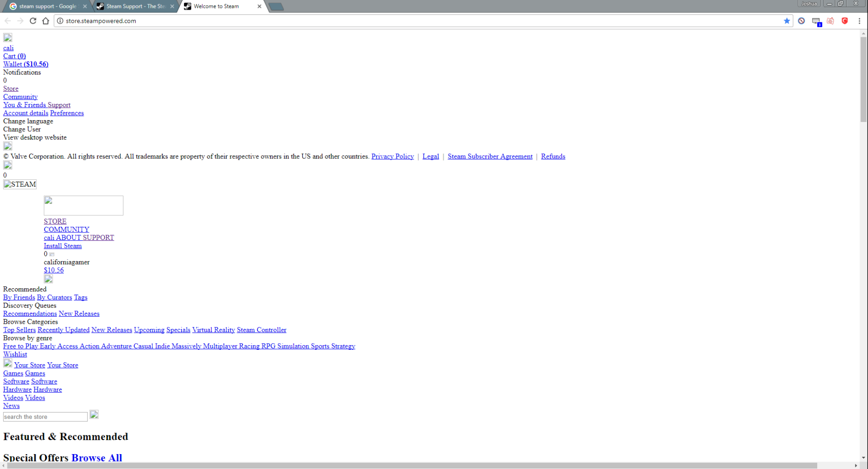Browse All special offers
868x469 pixels.
click(x=96, y=458)
